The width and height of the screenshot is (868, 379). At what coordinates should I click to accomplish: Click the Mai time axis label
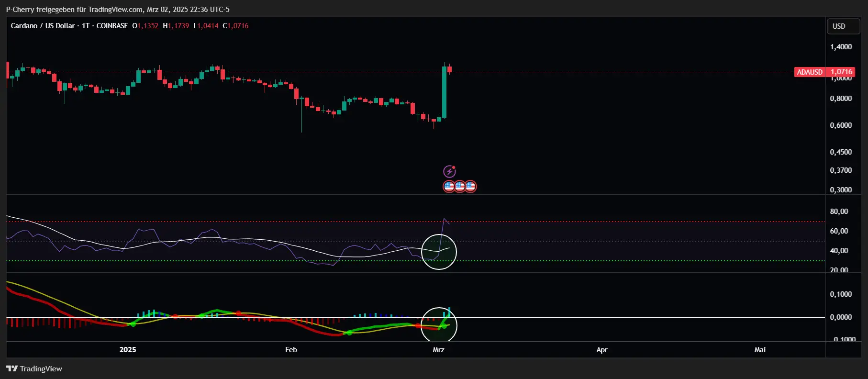click(x=760, y=350)
